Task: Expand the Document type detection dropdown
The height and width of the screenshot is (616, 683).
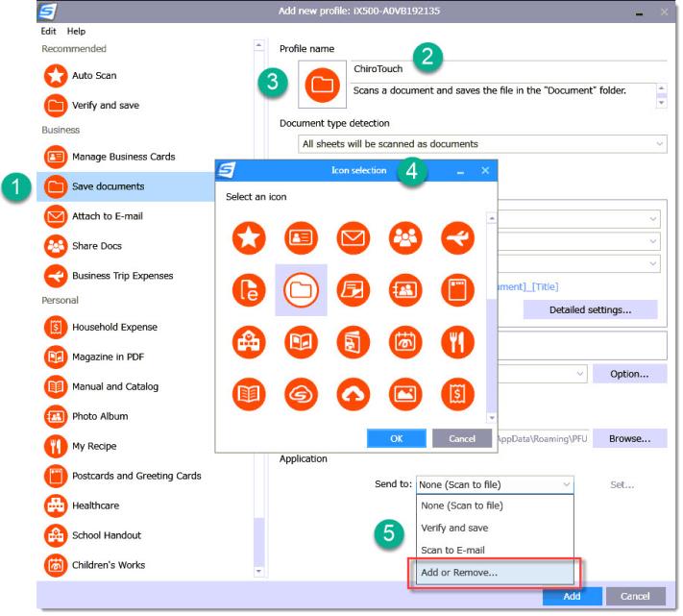Action: (482, 144)
